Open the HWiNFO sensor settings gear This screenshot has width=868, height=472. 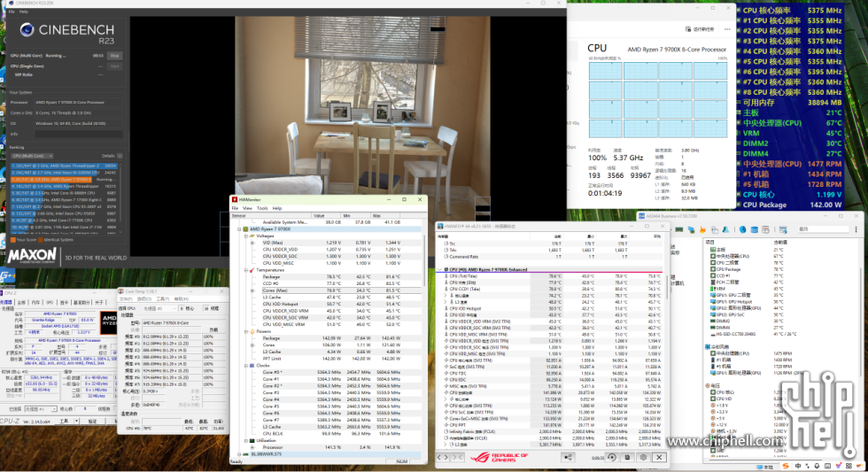pos(643,458)
